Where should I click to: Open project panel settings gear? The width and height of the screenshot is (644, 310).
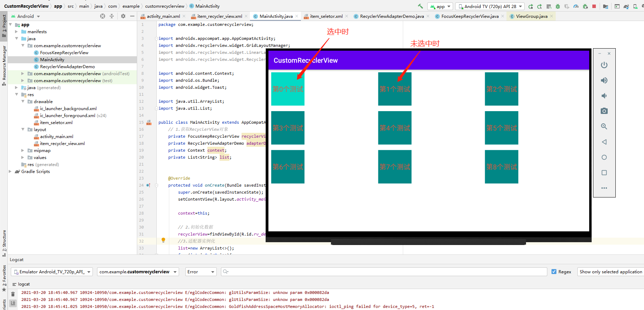click(x=123, y=16)
